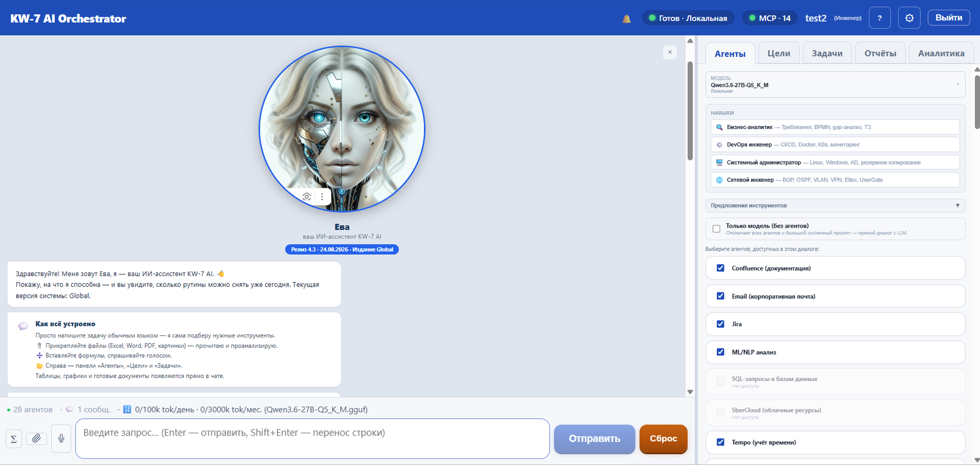The image size is (980, 465).
Task: Open the three-dot avatar options menu
Action: pos(322,197)
